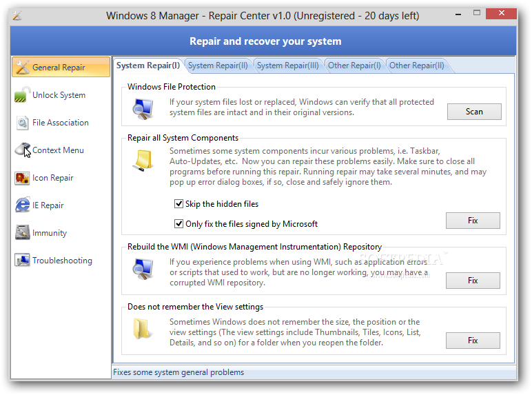Select General Repair in the sidebar
532x395 pixels.
click(x=61, y=67)
